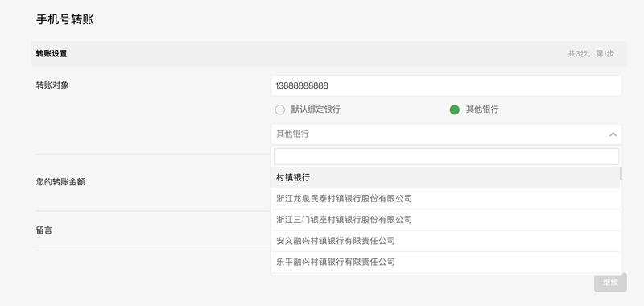Choose 浙江三门银座村镇银行股份有限公司
The image size is (644, 306).
point(446,220)
